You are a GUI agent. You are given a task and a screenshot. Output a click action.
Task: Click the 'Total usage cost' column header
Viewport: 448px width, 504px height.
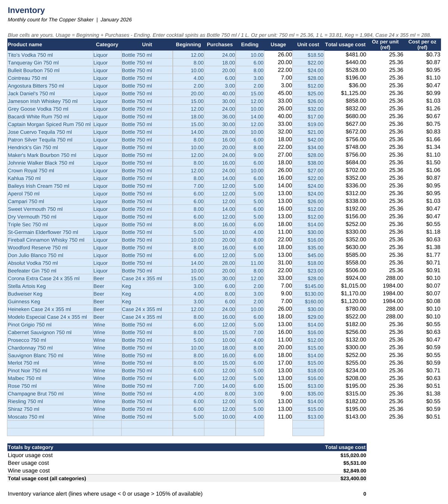pyautogui.click(x=345, y=44)
